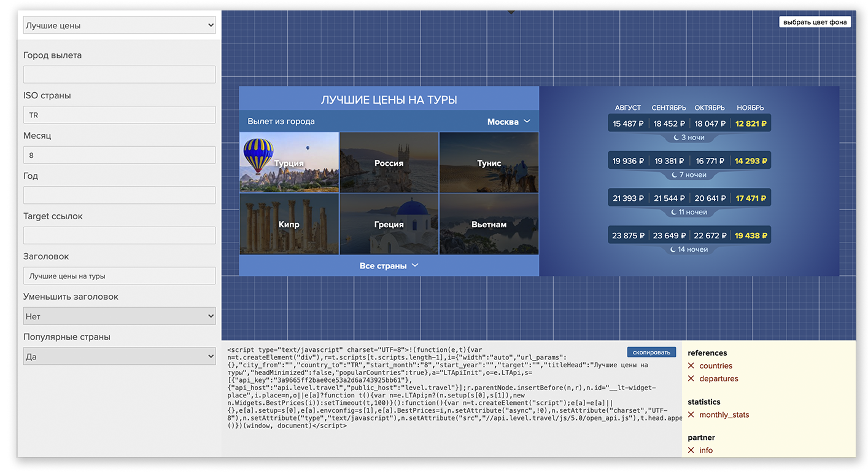Open the Популярные страны dropdown set to Да
Image resolution: width=868 pixels, height=476 pixels.
pos(119,356)
